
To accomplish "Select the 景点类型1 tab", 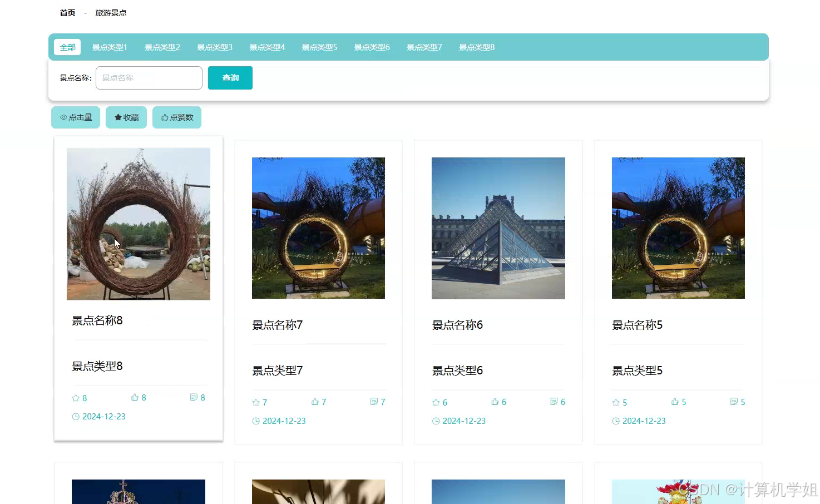I will (110, 47).
